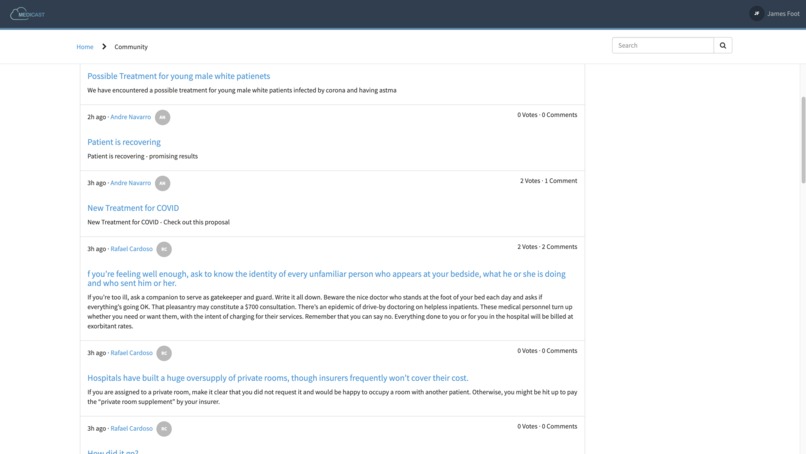Go to Home breadcrumb
The image size is (806, 454).
pos(85,47)
